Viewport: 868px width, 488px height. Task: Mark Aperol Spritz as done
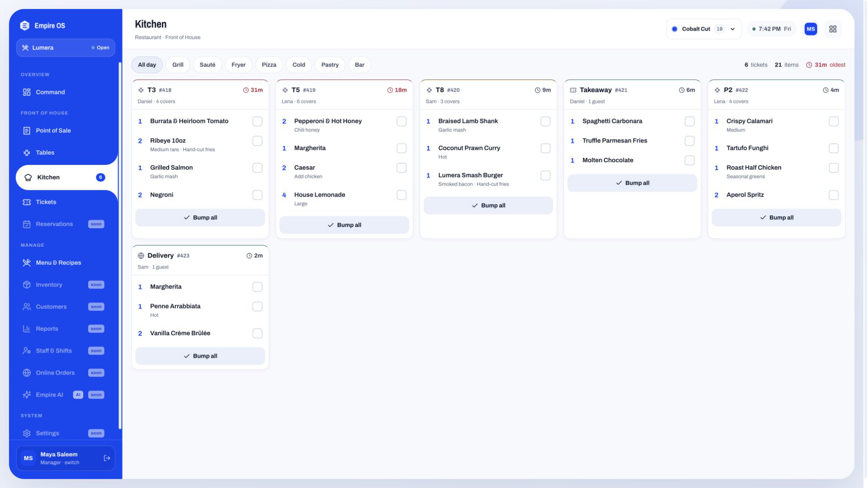tap(834, 195)
